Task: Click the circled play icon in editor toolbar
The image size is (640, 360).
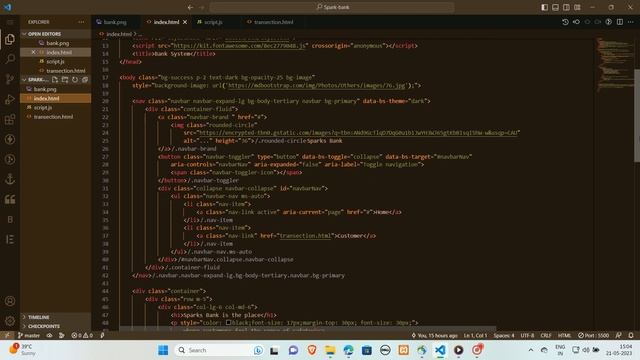Action: [609, 22]
